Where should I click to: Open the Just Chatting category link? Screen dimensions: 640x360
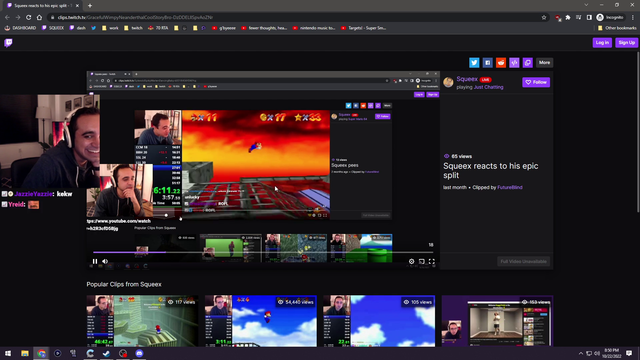(489, 87)
